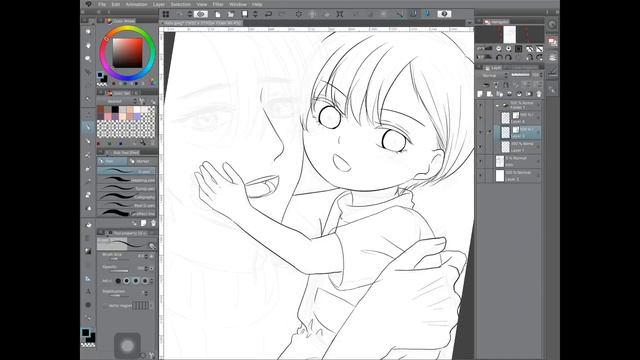The image size is (640, 360).
Task: Open Brush size dynamics settings button
Action: point(151,256)
